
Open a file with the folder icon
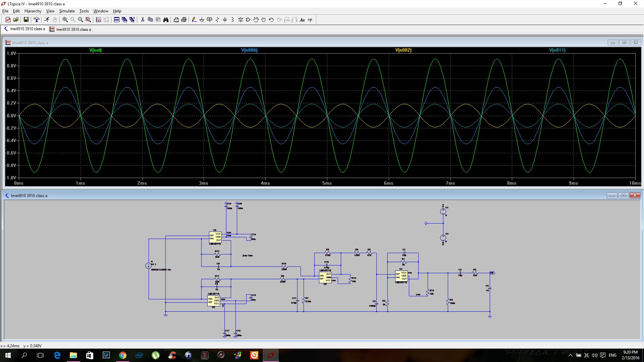(x=16, y=20)
